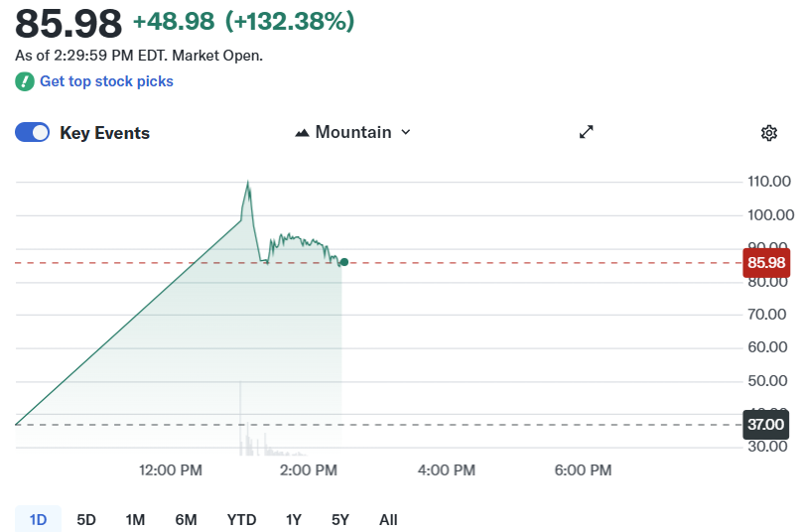The height and width of the screenshot is (532, 802).
Task: Open the Get top stock picks link
Action: (x=106, y=81)
